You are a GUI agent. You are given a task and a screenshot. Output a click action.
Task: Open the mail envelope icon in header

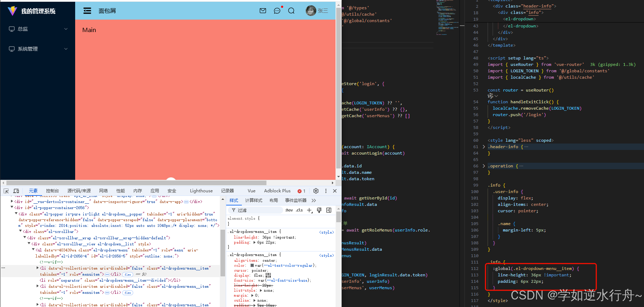tap(263, 11)
